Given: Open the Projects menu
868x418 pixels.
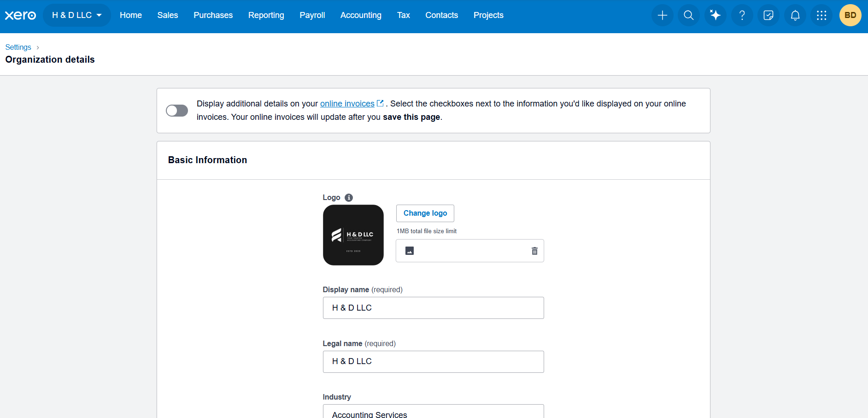Looking at the screenshot, I should [488, 15].
